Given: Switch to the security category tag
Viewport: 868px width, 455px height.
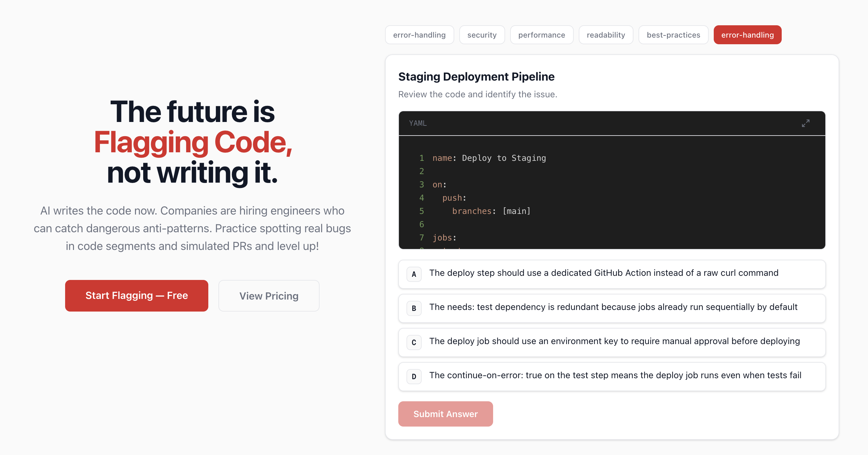Looking at the screenshot, I should tap(481, 35).
